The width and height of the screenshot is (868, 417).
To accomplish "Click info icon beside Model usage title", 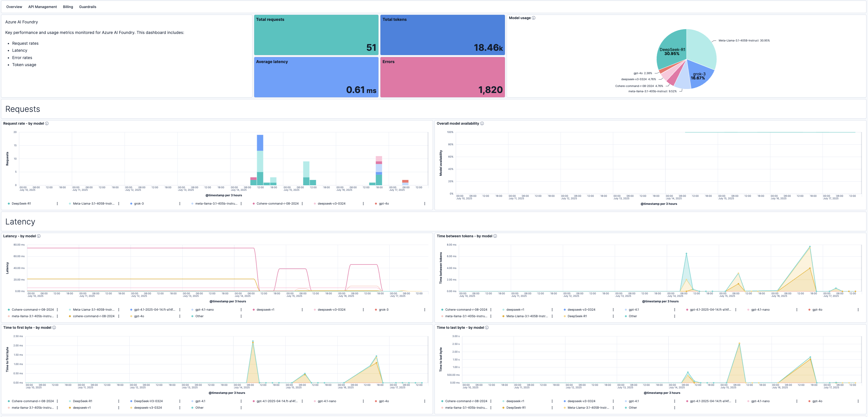I will [533, 18].
